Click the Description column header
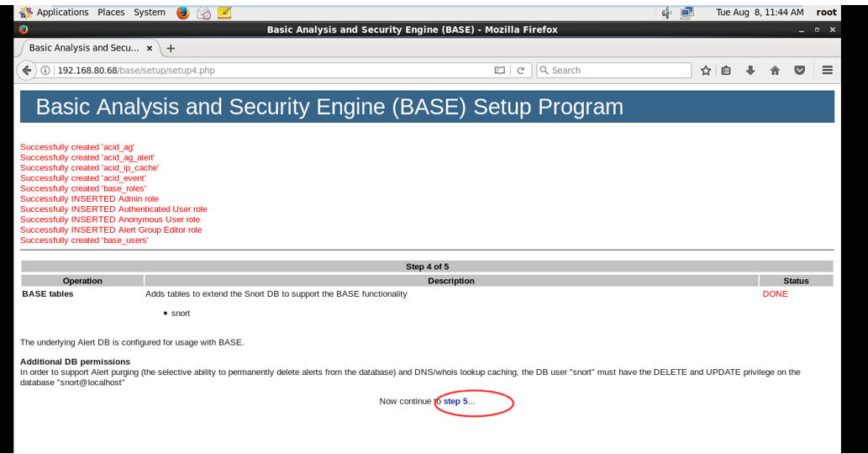Image resolution: width=868 pixels, height=454 pixels. click(451, 281)
